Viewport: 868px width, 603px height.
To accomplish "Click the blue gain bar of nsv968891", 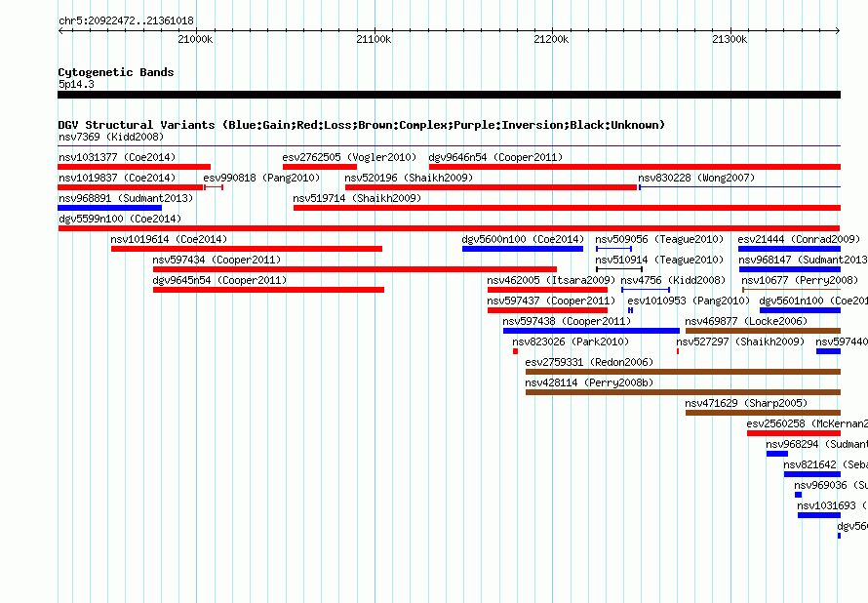I will point(109,208).
